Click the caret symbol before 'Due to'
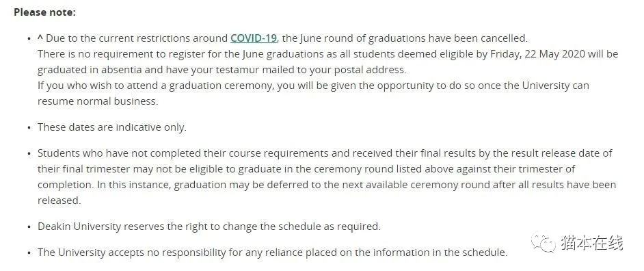Screen dimensions: 644x271 (40, 38)
